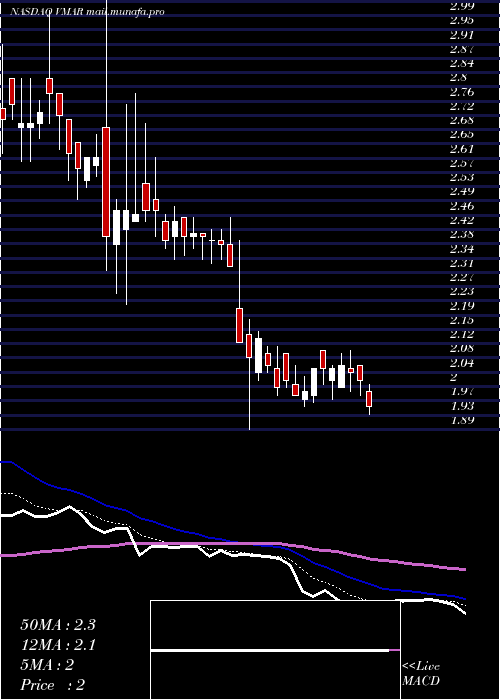
Task: Click the NASDAQ VMAR chart title
Action: click(87, 12)
